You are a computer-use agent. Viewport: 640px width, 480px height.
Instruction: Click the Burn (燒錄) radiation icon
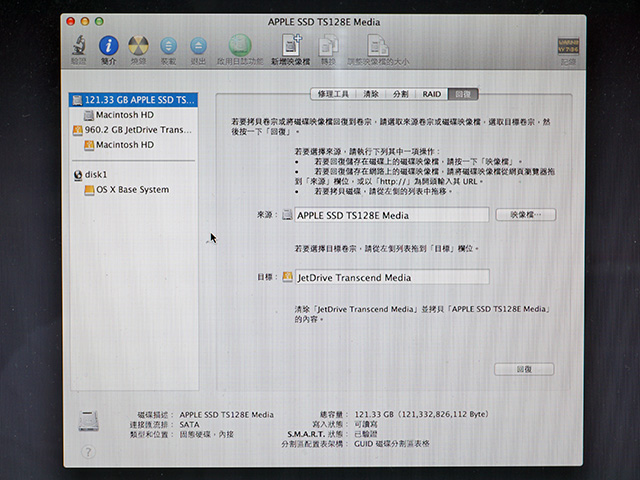[x=138, y=46]
